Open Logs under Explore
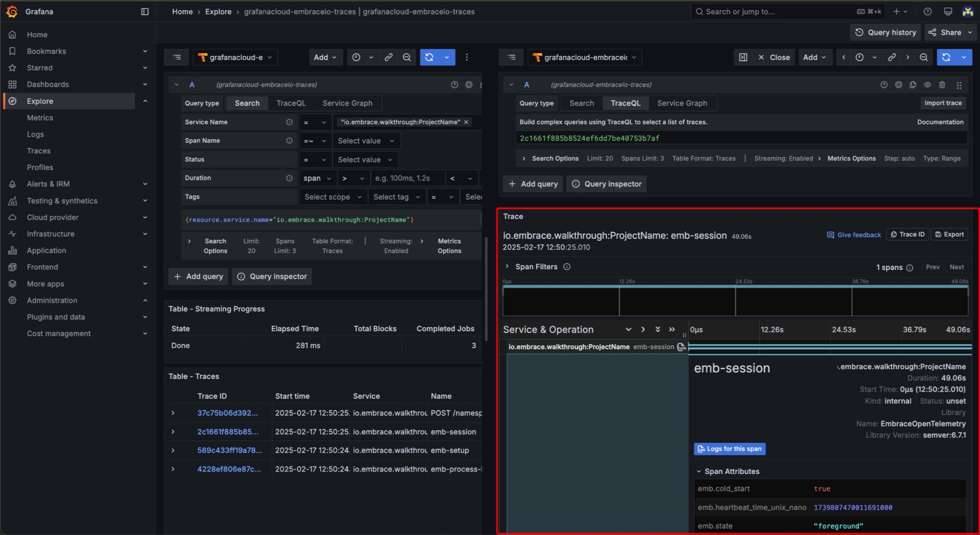Screen dimensions: 980x535 [x=35, y=134]
